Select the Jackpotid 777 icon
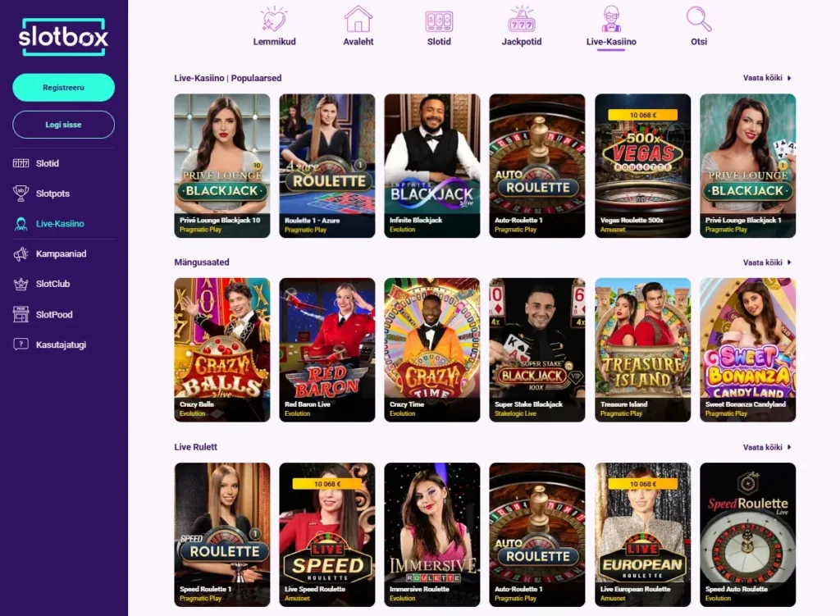 (x=521, y=20)
